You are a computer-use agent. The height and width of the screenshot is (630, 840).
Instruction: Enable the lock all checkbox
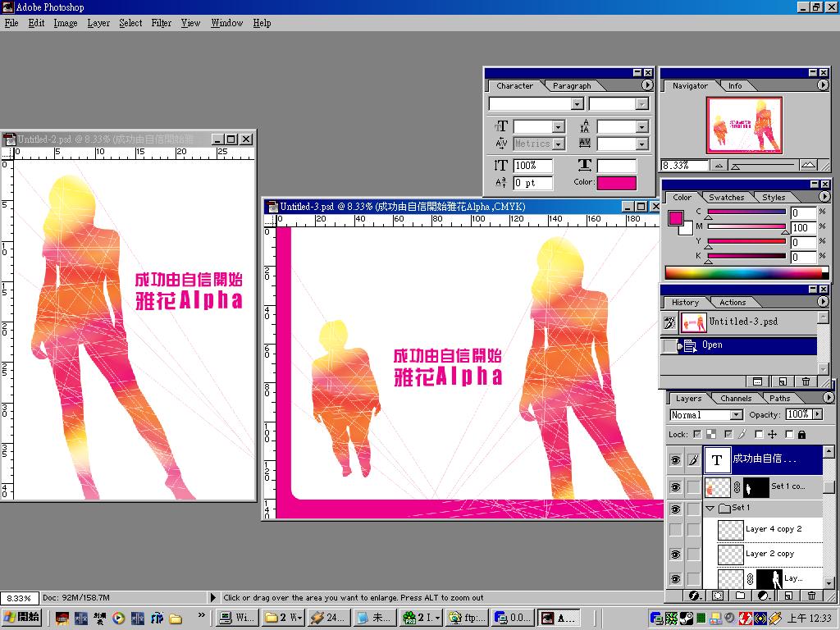789,435
